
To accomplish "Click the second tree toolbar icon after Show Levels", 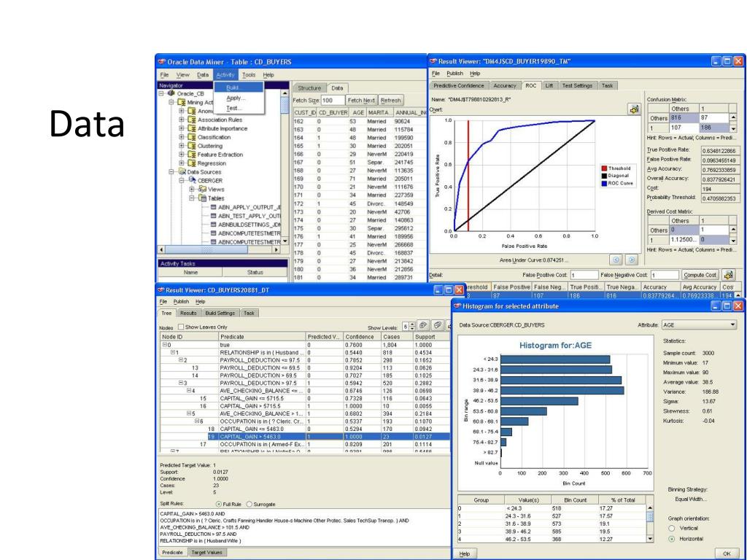I will 437,326.
